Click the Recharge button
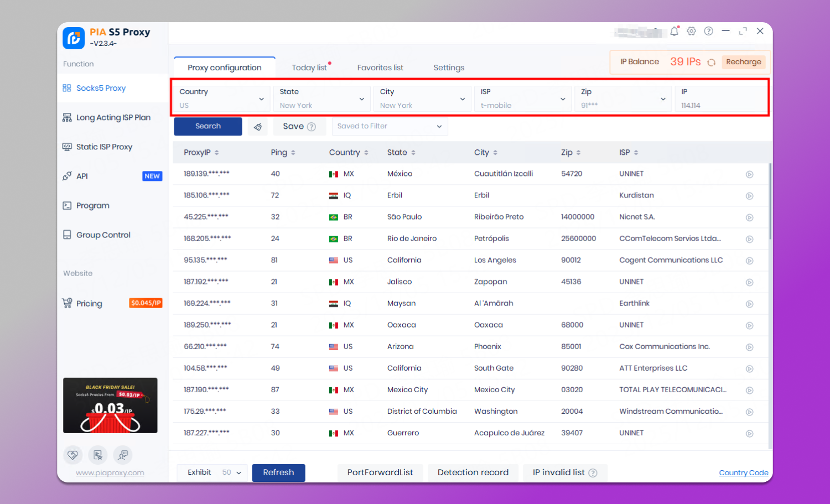Image resolution: width=830 pixels, height=504 pixels. pos(743,62)
